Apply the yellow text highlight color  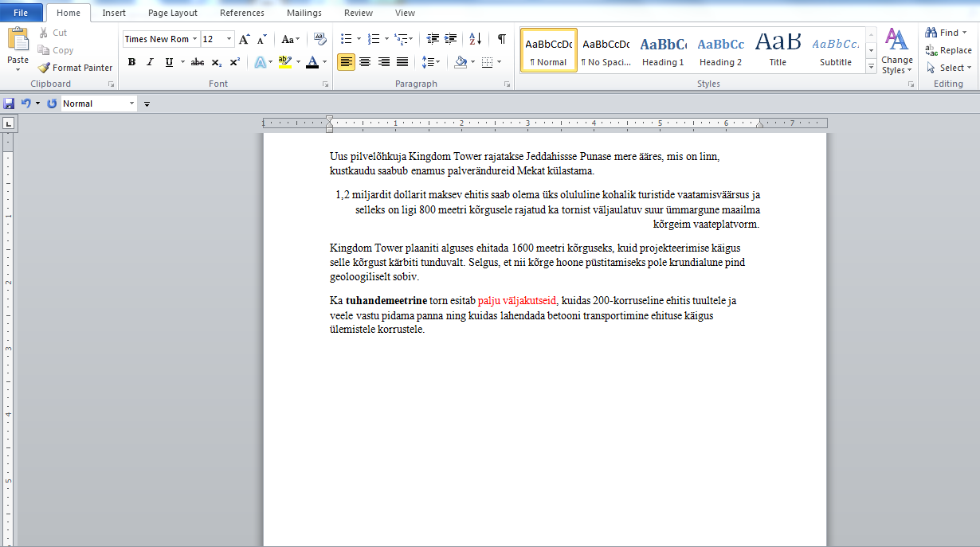[284, 62]
